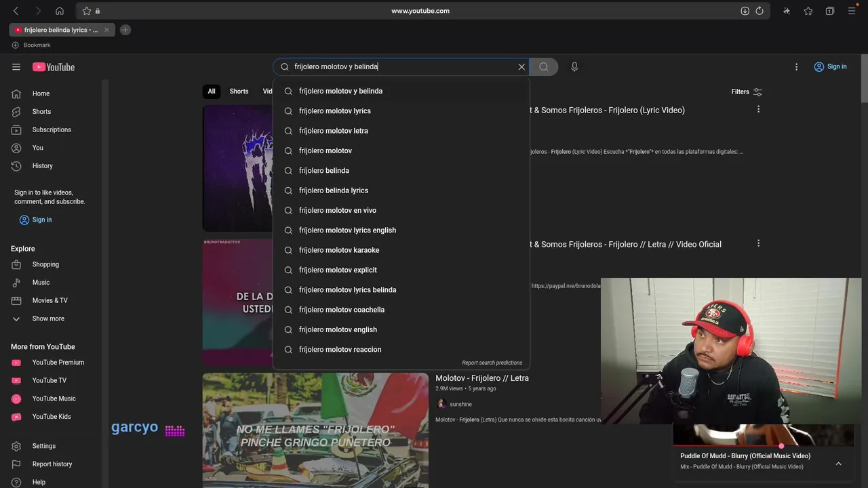The height and width of the screenshot is (488, 868).
Task: Choose suggestion 'frijolero molotov y belinda'
Action: [x=401, y=91]
